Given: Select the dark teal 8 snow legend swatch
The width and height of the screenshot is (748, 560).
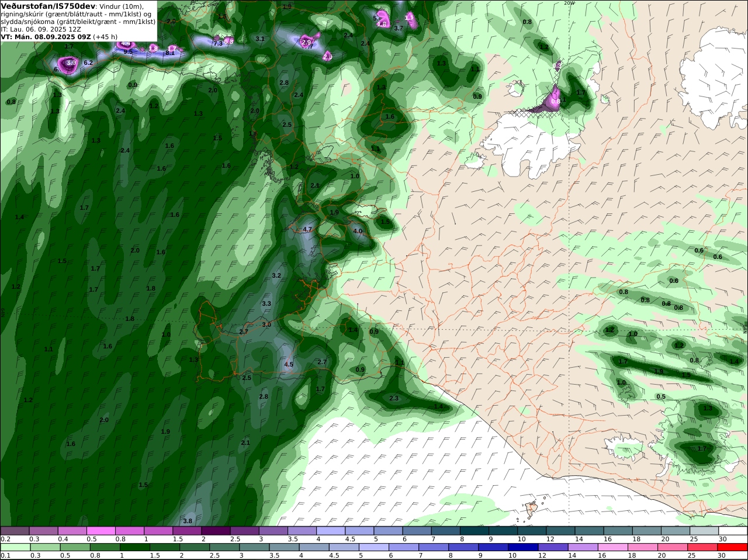Looking at the screenshot, I should (473, 531).
